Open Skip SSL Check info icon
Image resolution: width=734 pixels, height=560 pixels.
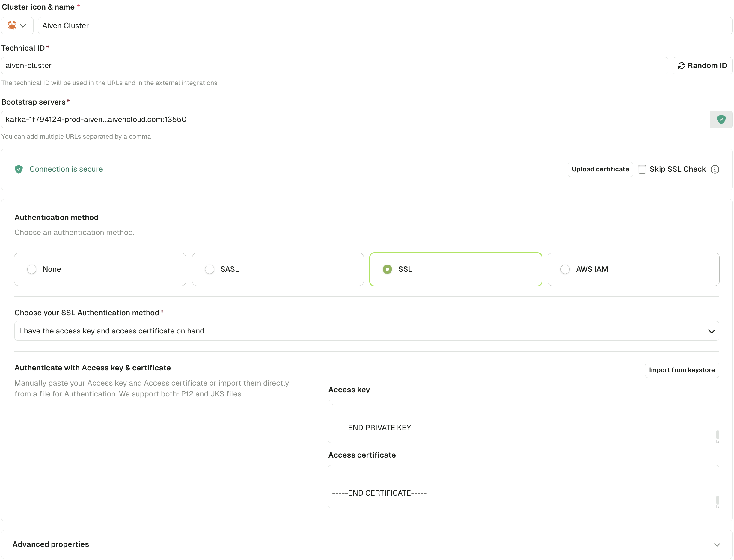tap(715, 169)
